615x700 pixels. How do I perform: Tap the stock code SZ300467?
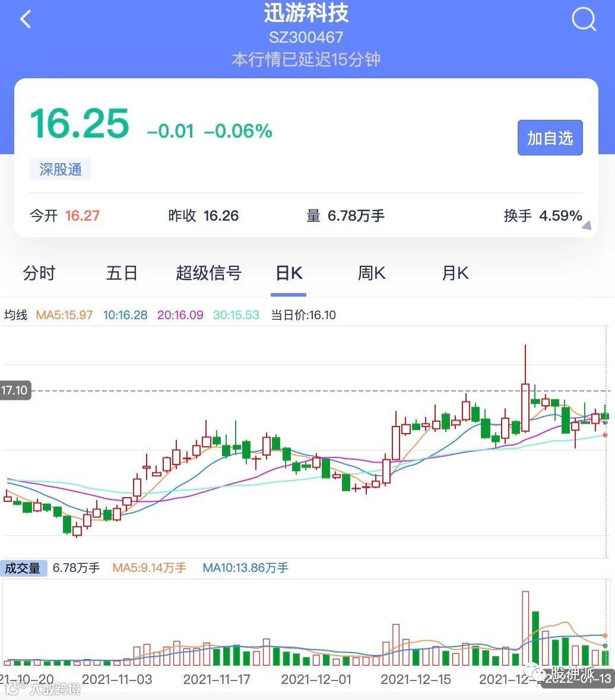(306, 37)
